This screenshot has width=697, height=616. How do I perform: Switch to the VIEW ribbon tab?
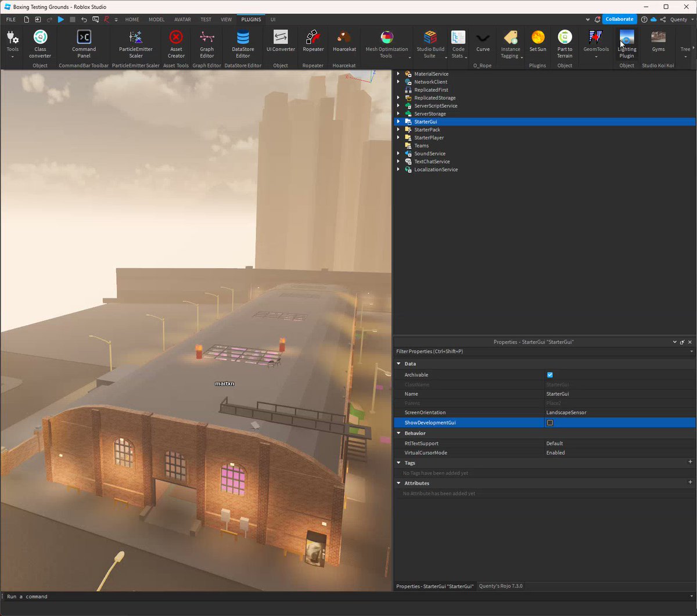226,19
